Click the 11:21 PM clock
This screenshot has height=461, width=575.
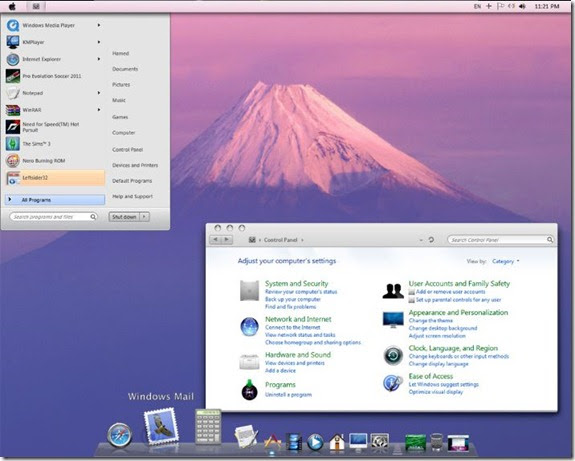547,6
